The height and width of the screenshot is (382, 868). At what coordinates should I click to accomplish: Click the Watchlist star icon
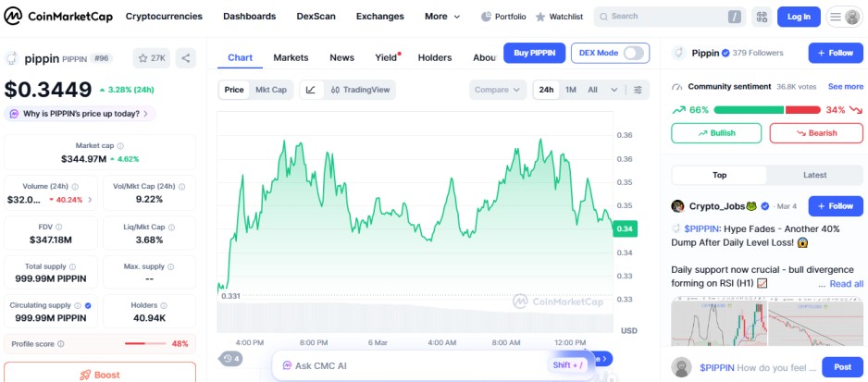pos(540,17)
